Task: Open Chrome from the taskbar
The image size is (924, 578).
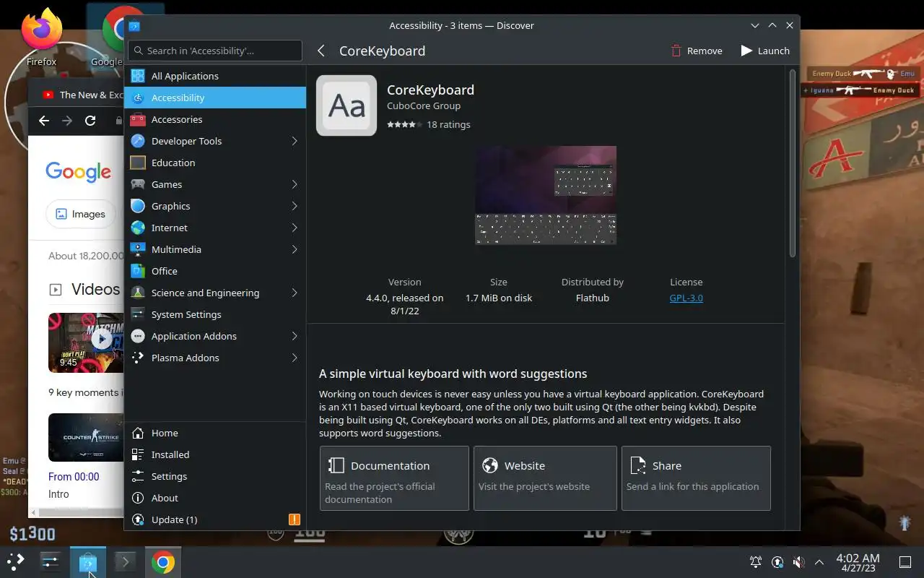Action: click(162, 562)
